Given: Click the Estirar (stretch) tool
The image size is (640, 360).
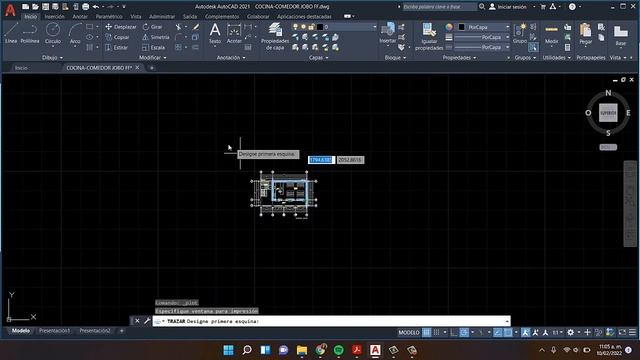Looking at the screenshot, I should [117, 47].
